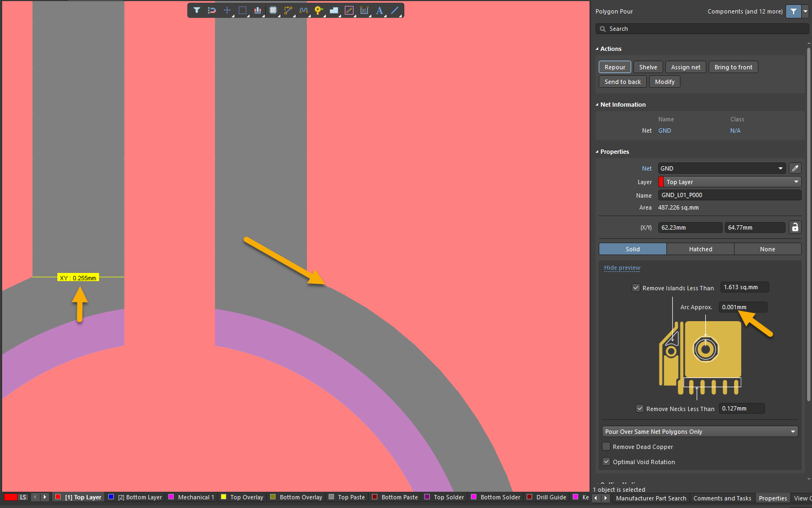Select the place dimension tool

pos(364,10)
